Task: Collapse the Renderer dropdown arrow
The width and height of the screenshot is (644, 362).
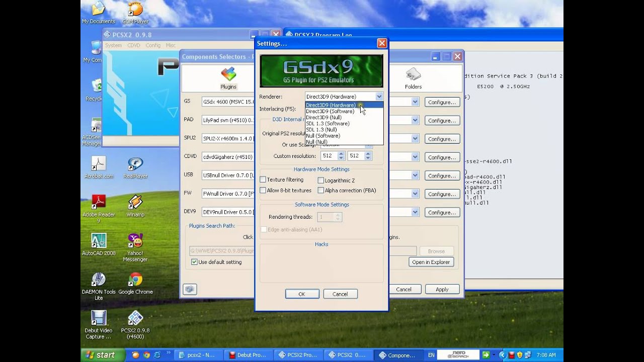Action: [379, 97]
